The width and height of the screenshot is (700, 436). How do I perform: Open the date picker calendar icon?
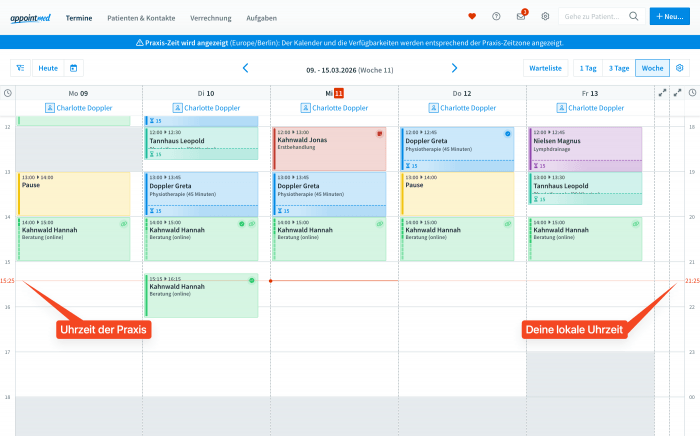click(74, 68)
